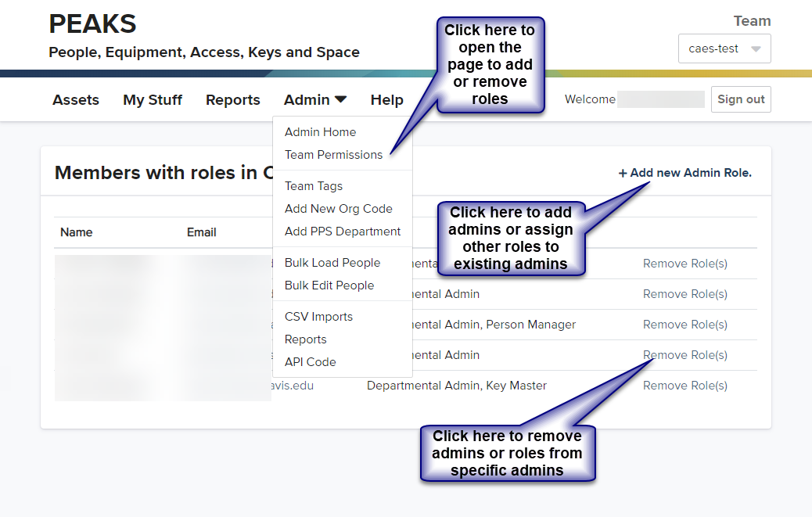Open the API Code page
812x517 pixels.
click(x=310, y=361)
